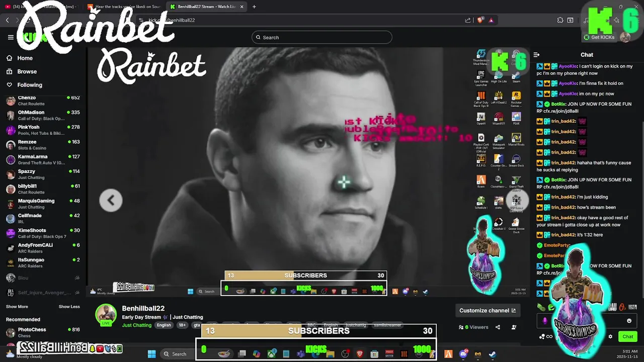Open Cellfmade's IRL channel
644x362 pixels.
click(43, 219)
